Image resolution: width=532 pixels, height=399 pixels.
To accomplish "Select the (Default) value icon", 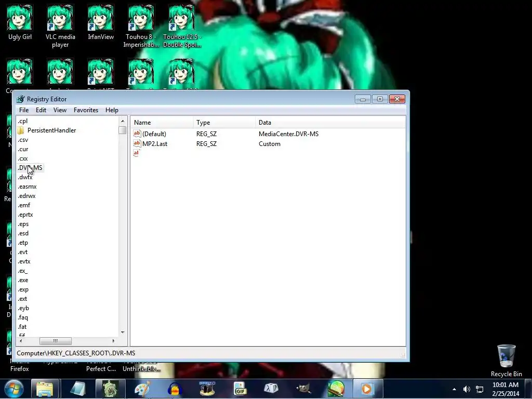I will coord(137,134).
